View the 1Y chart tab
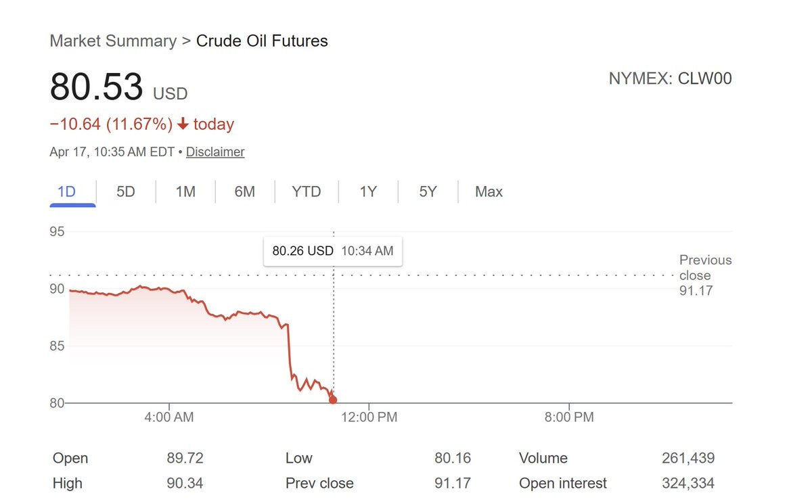Image resolution: width=812 pixels, height=504 pixels. pyautogui.click(x=368, y=191)
